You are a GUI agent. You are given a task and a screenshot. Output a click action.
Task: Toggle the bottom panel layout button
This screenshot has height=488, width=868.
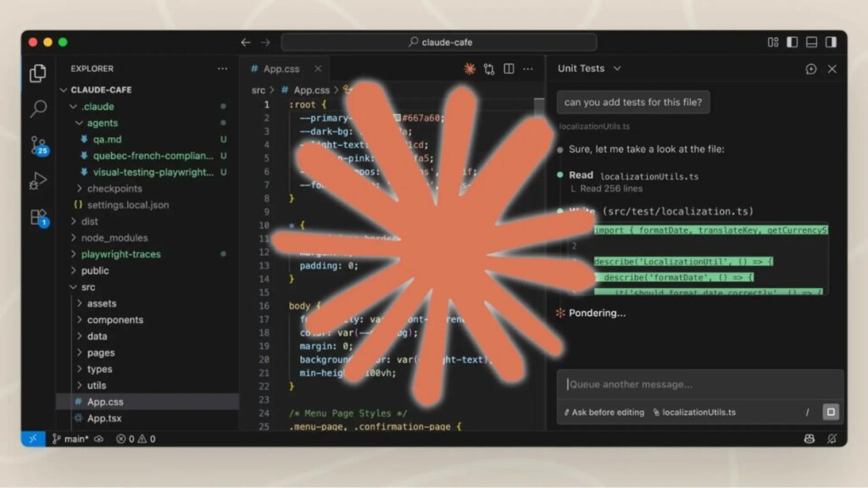pos(811,42)
